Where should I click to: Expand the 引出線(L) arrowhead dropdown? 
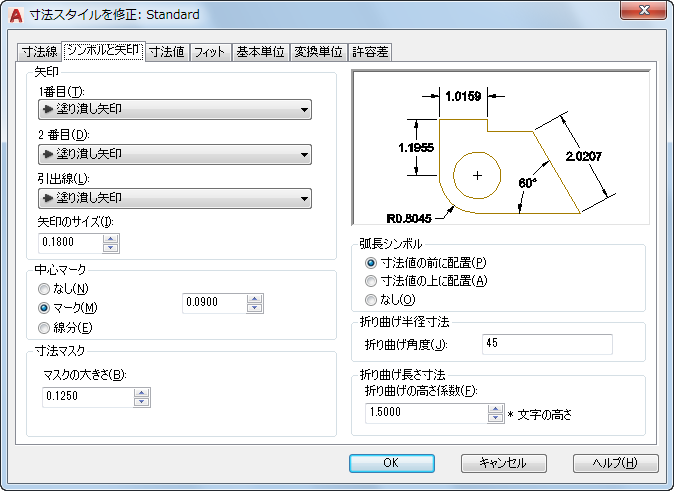(x=175, y=198)
